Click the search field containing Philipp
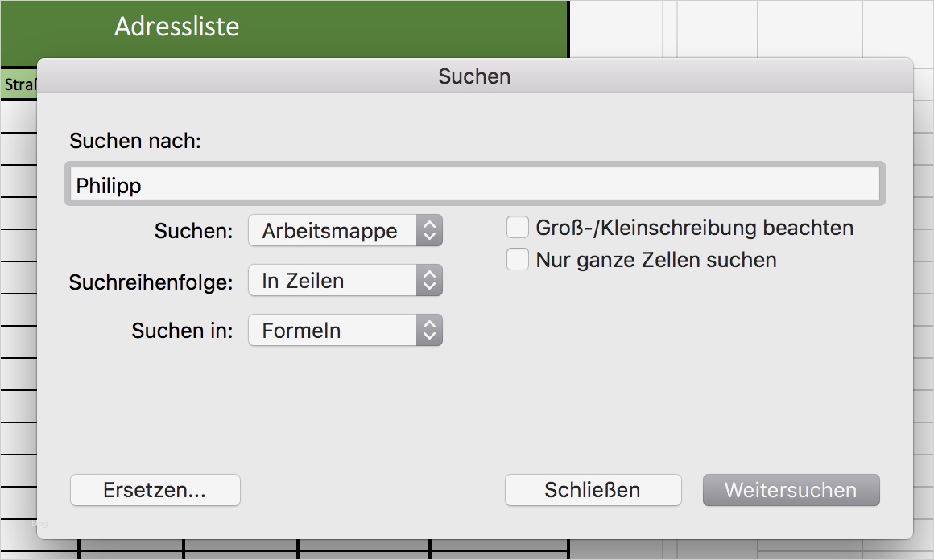934x560 pixels. coord(475,184)
